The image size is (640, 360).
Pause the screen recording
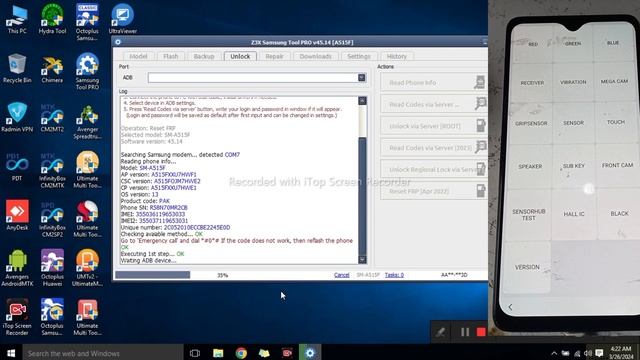tap(465, 332)
